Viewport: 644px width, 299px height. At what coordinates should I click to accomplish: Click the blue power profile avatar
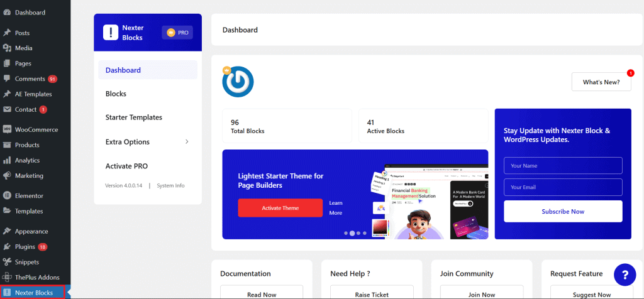pos(238,81)
